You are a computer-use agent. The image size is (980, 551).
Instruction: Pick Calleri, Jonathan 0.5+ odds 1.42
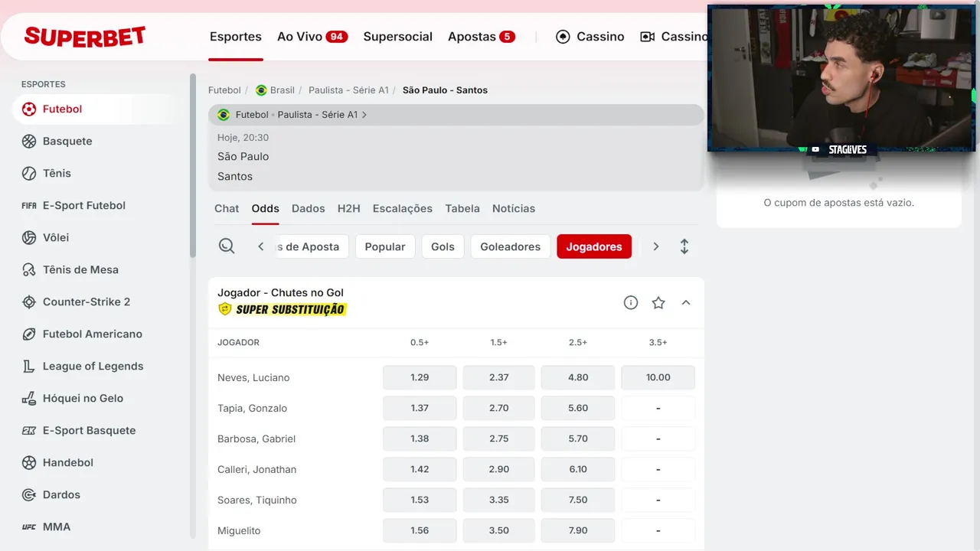420,469
